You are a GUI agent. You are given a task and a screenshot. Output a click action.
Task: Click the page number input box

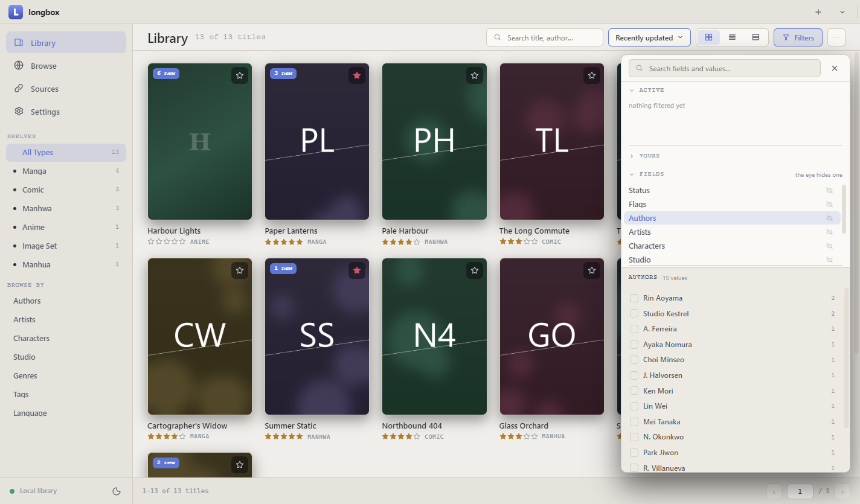click(800, 491)
